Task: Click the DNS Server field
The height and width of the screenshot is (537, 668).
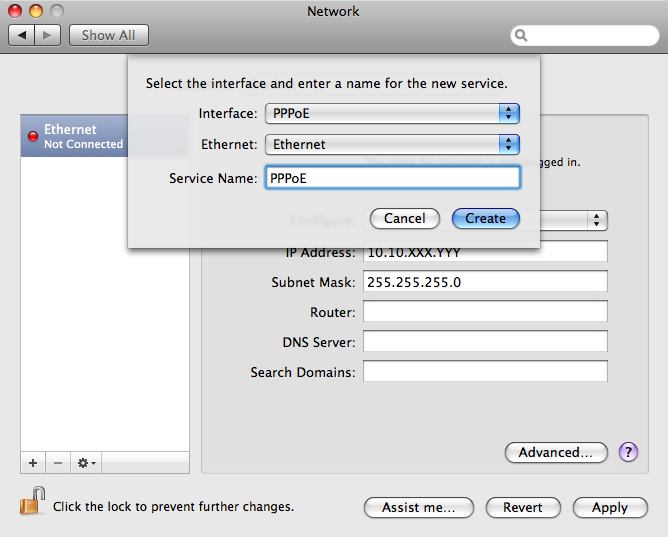Action: 485,341
